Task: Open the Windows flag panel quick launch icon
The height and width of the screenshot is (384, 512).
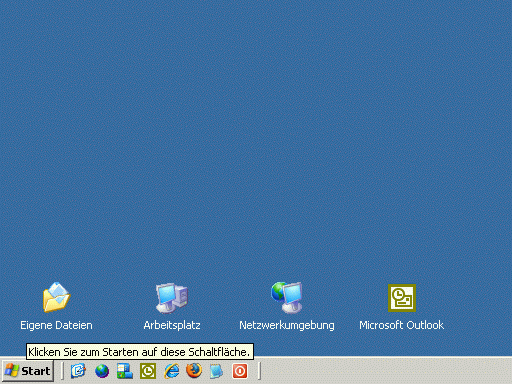Action: click(125, 371)
